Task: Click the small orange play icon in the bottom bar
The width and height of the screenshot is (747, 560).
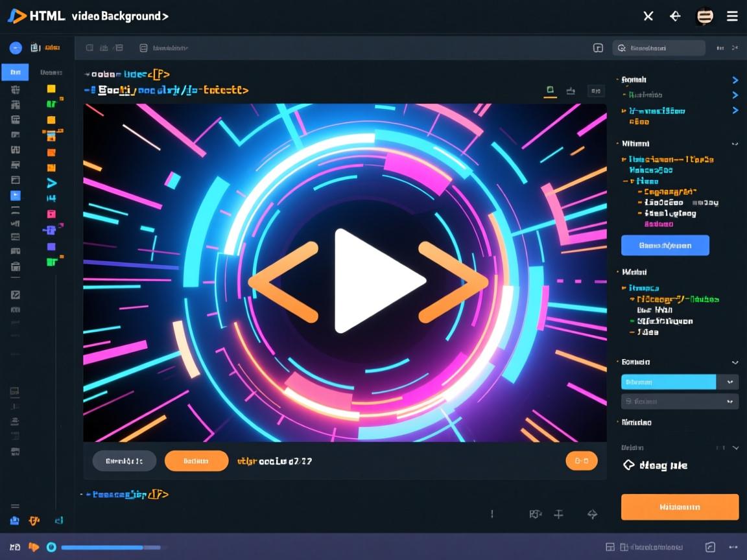Action: (34, 547)
